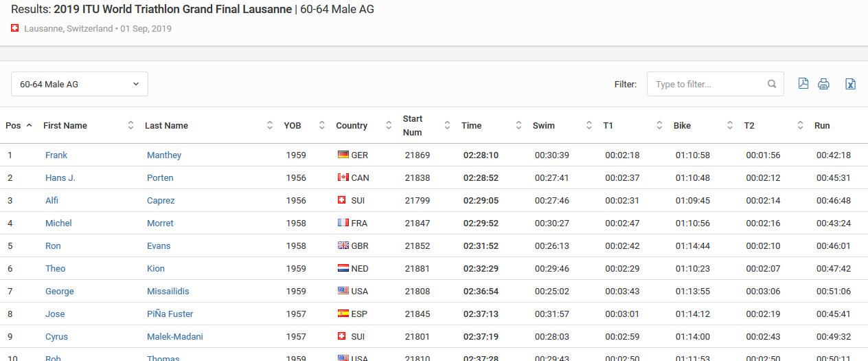Open Evans last name link
868x361 pixels.
coord(159,245)
